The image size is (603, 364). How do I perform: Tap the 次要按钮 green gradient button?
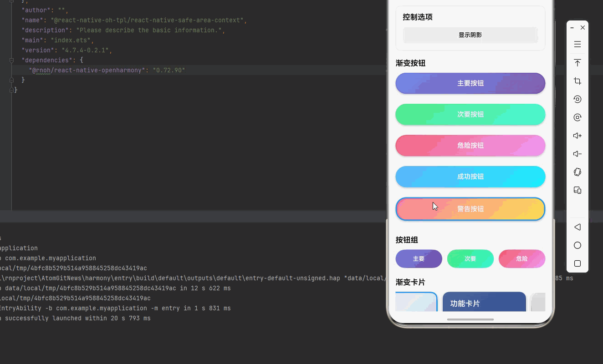[x=470, y=114]
